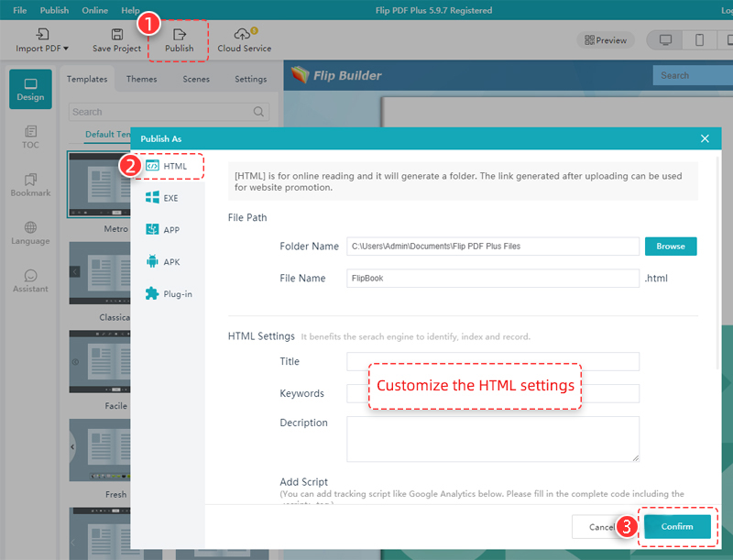The image size is (733, 560).
Task: Click the Folder Name path field
Action: point(493,247)
